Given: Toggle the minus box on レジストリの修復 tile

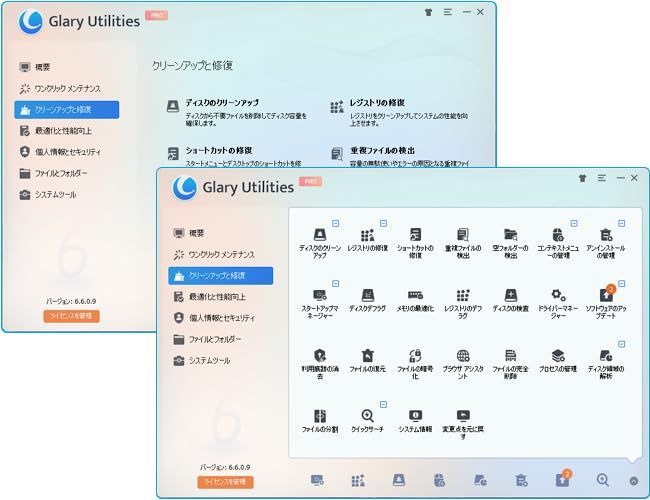Looking at the screenshot, I should (383, 224).
